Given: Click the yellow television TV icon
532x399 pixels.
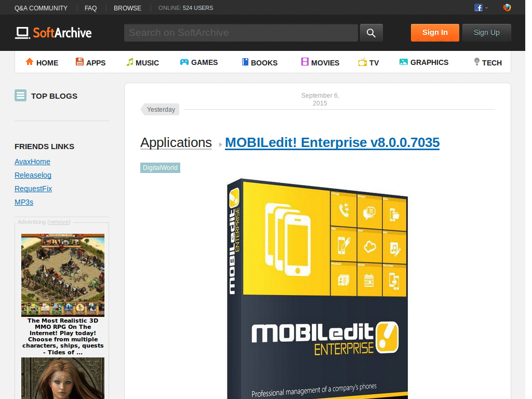Looking at the screenshot, I should [x=362, y=62].
